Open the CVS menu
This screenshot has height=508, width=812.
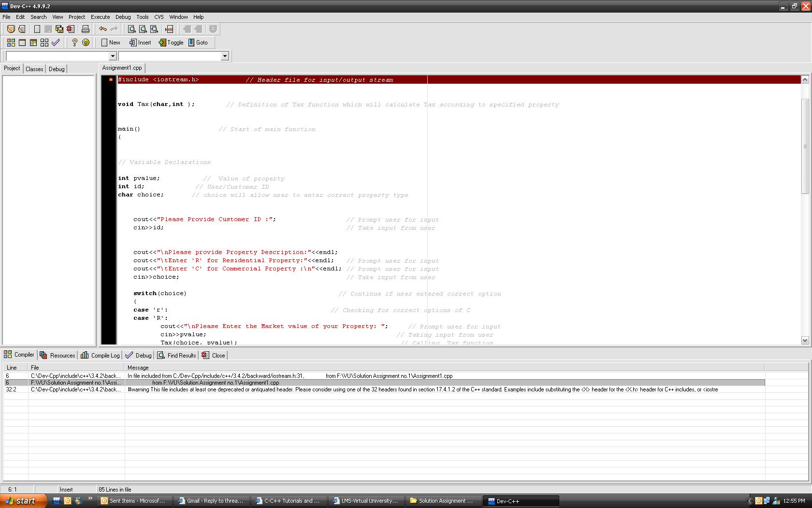coord(159,17)
